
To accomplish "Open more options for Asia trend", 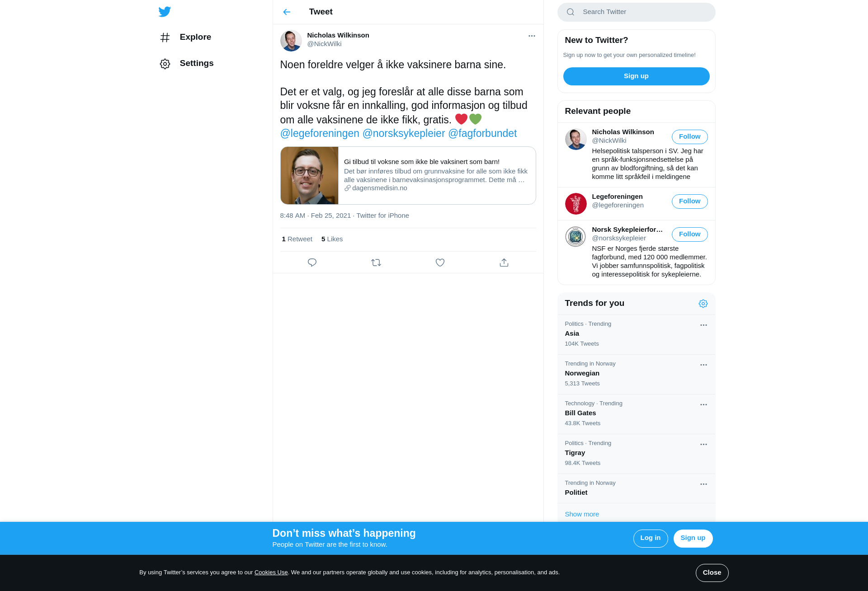I will click(x=703, y=325).
